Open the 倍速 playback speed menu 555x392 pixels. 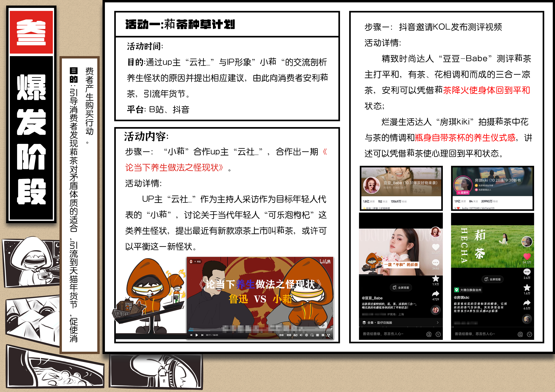coord(289,335)
